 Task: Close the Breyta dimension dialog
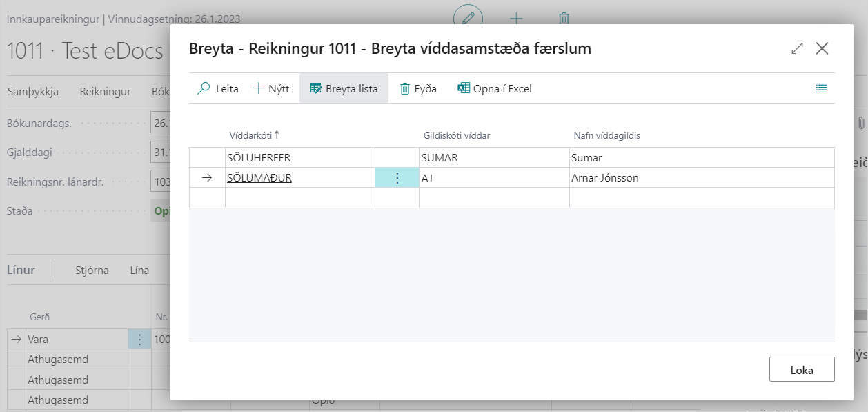coord(822,48)
